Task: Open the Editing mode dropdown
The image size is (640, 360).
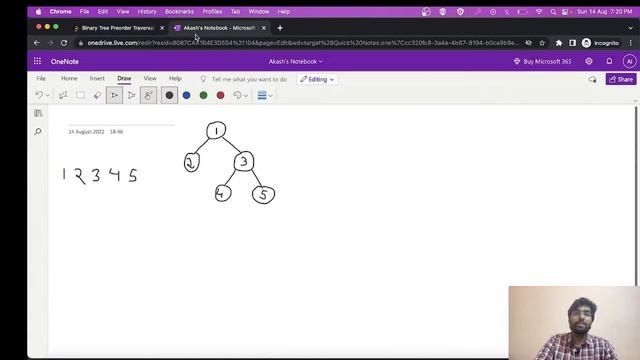Action: pos(317,79)
